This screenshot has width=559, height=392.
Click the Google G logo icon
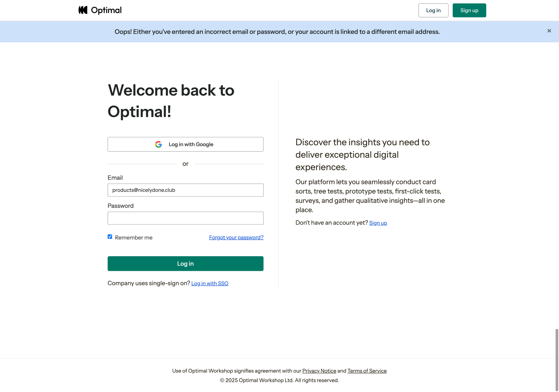pyautogui.click(x=158, y=144)
